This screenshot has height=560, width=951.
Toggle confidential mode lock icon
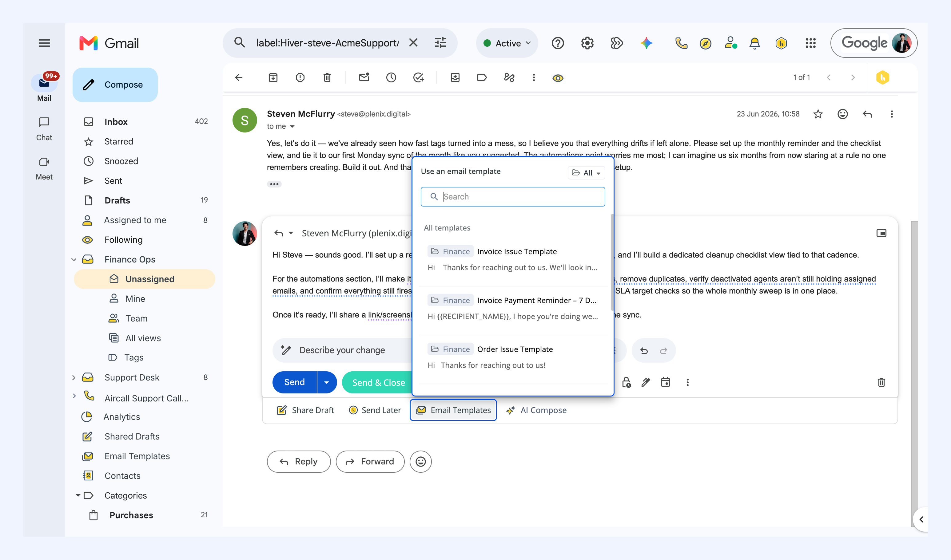[x=626, y=382]
